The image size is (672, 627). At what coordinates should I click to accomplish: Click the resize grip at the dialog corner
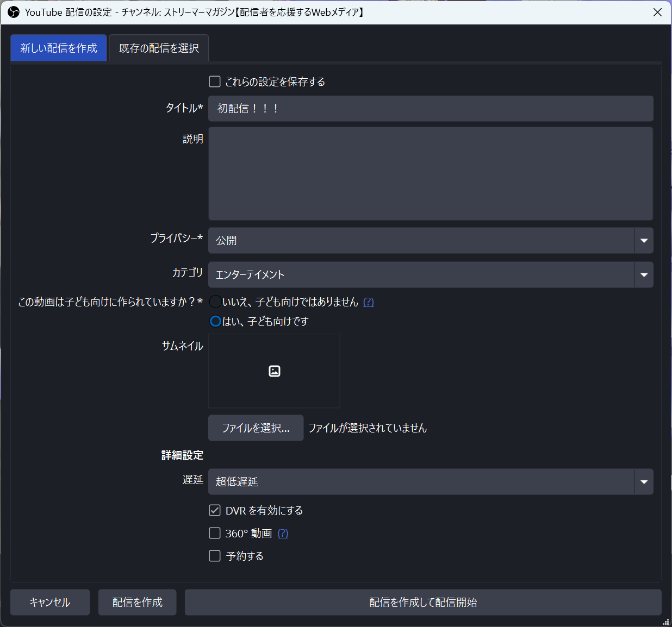pos(666,622)
